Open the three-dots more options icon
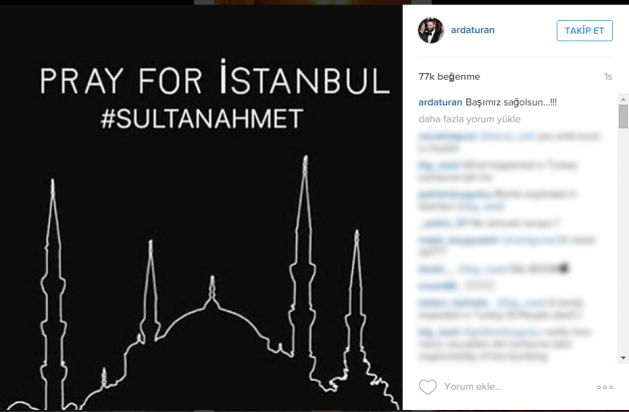 [x=605, y=387]
